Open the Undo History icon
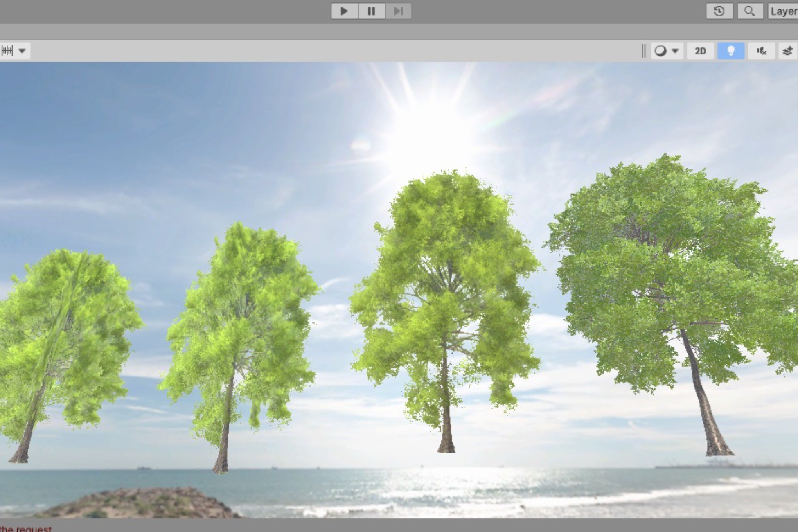The width and height of the screenshot is (798, 532). tap(719, 11)
